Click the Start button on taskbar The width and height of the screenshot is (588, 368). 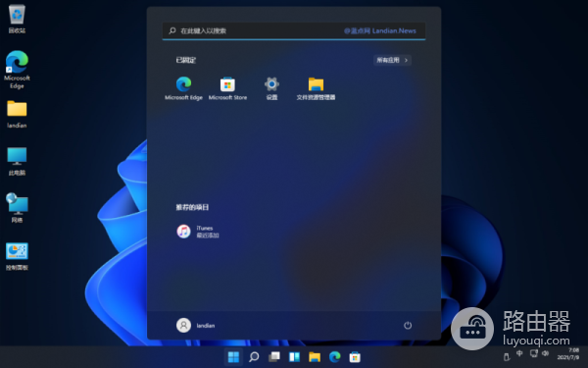(x=233, y=357)
